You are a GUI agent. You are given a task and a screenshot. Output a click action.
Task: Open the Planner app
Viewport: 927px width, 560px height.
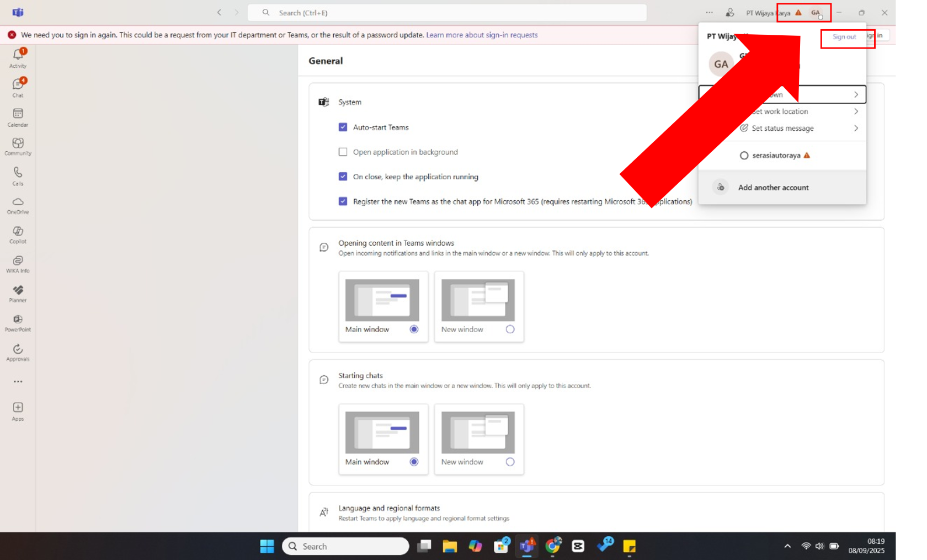pyautogui.click(x=18, y=293)
